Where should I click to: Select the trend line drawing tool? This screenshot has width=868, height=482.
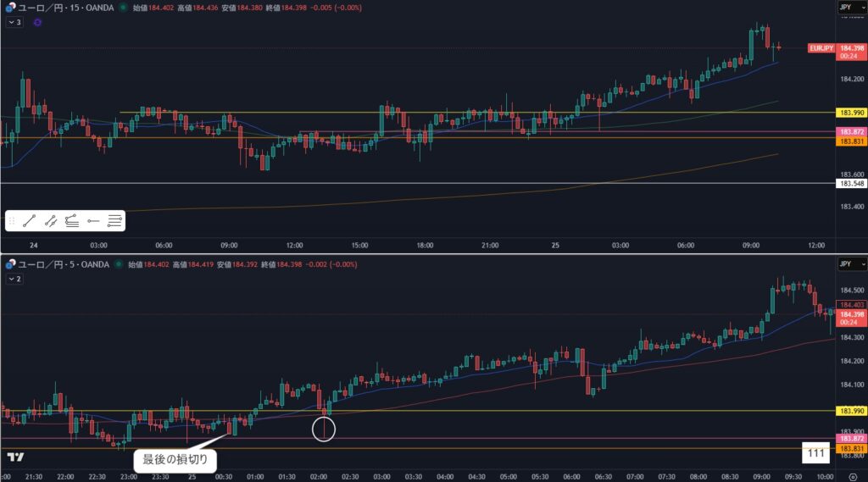point(29,221)
